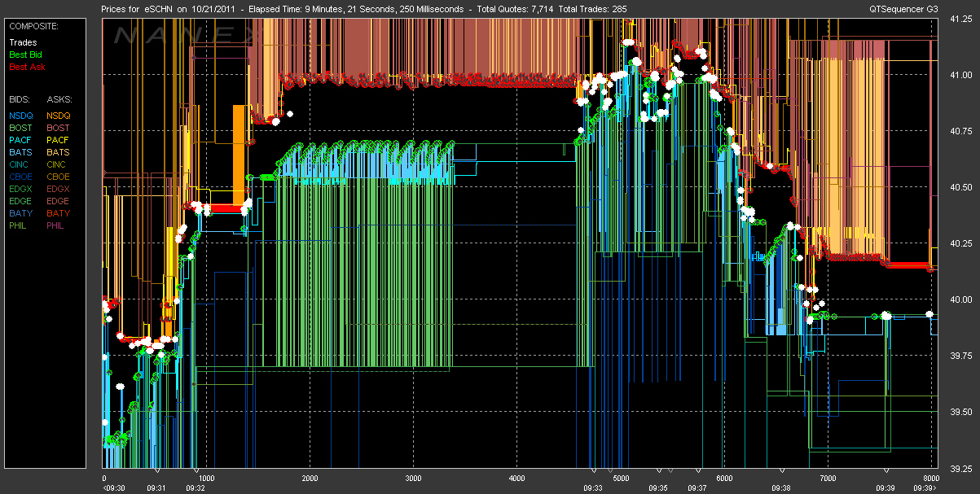Select the red Best Ask legend entry
This screenshot has width=980, height=494.
(28, 67)
